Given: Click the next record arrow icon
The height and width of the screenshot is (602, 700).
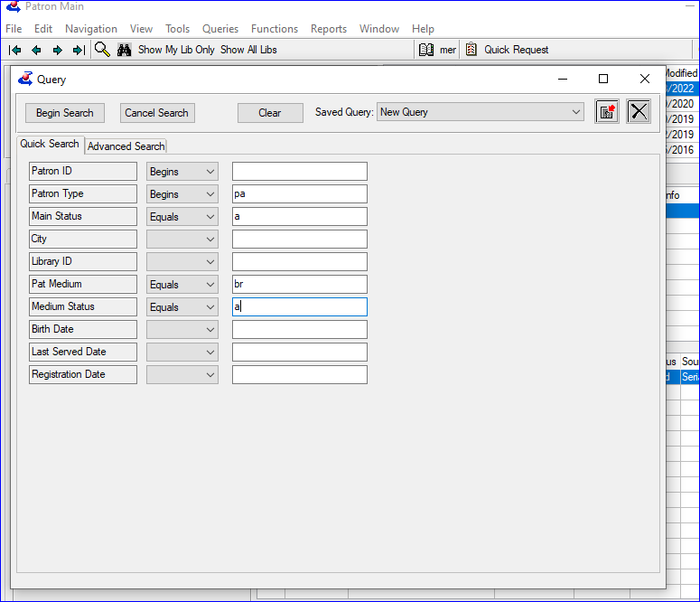Looking at the screenshot, I should [58, 50].
